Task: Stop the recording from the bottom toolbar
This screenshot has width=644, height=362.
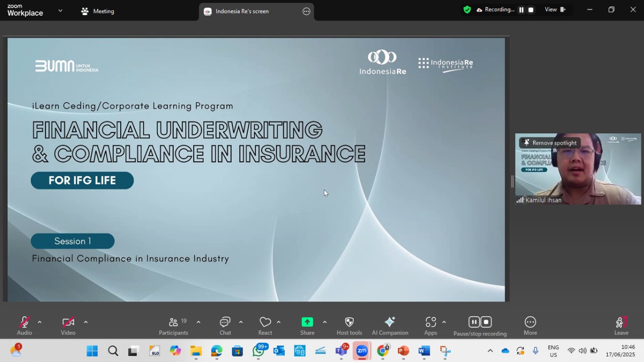Action: pyautogui.click(x=486, y=322)
